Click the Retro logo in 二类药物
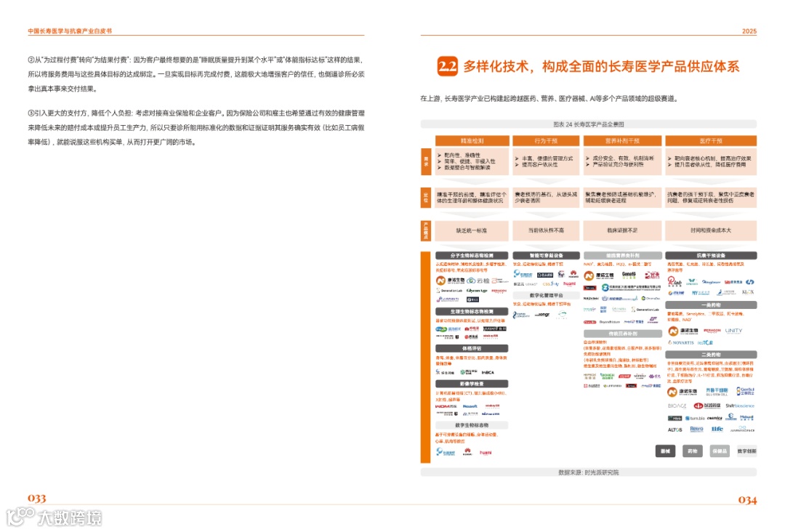 tap(695, 428)
